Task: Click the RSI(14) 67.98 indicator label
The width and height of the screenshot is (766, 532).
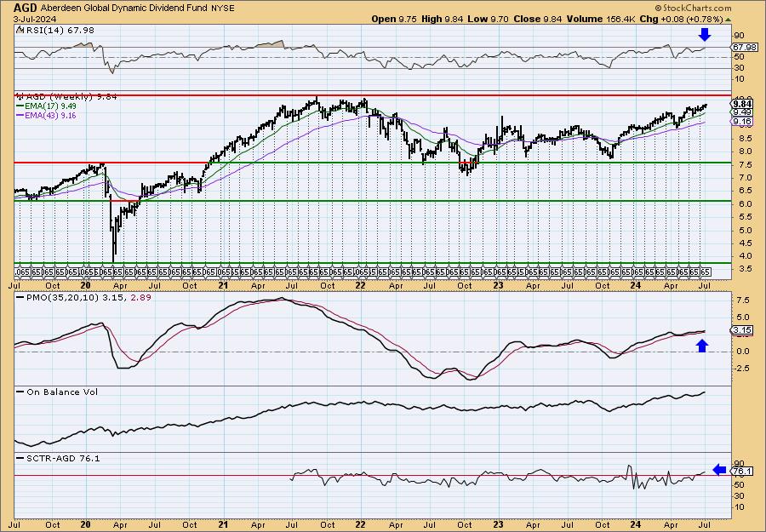Action: click(x=59, y=30)
